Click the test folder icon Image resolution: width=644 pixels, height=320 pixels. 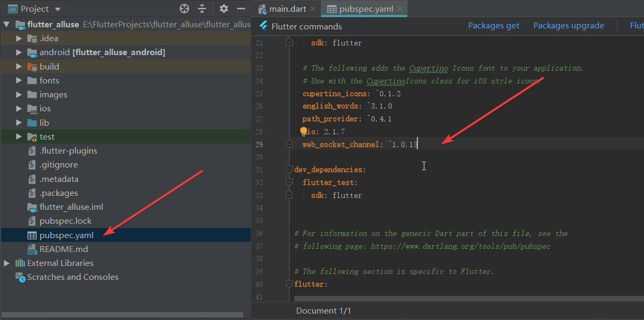[32, 136]
